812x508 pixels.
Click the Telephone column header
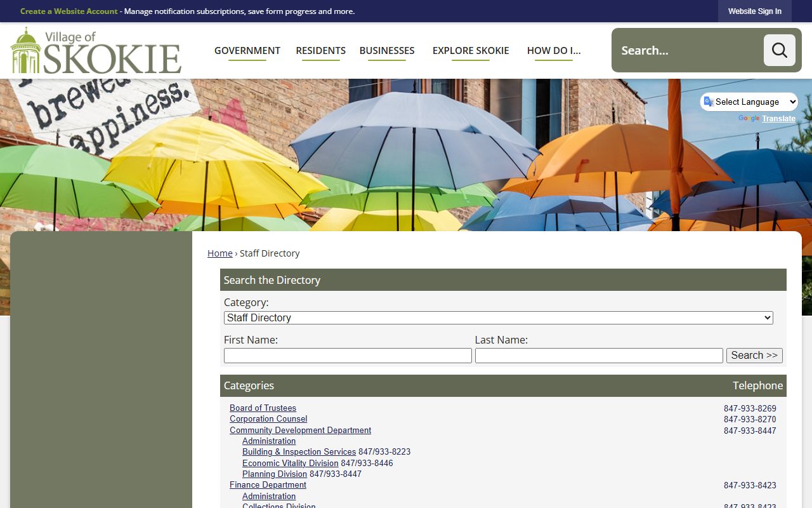[x=757, y=385]
